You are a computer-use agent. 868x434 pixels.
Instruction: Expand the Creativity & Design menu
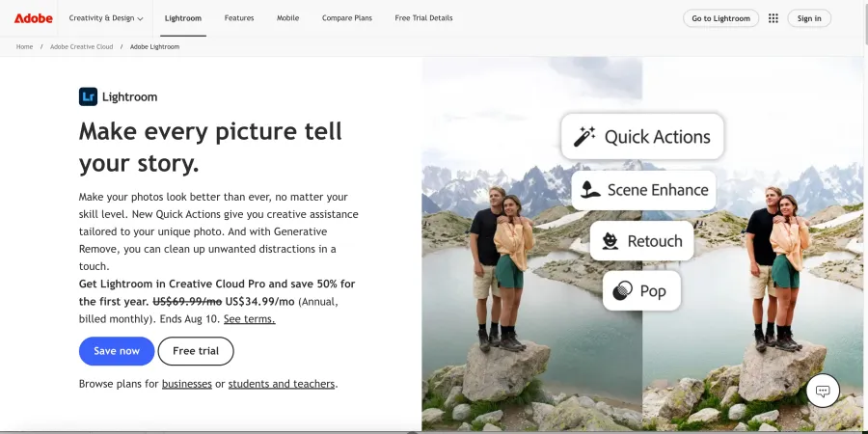(x=106, y=18)
